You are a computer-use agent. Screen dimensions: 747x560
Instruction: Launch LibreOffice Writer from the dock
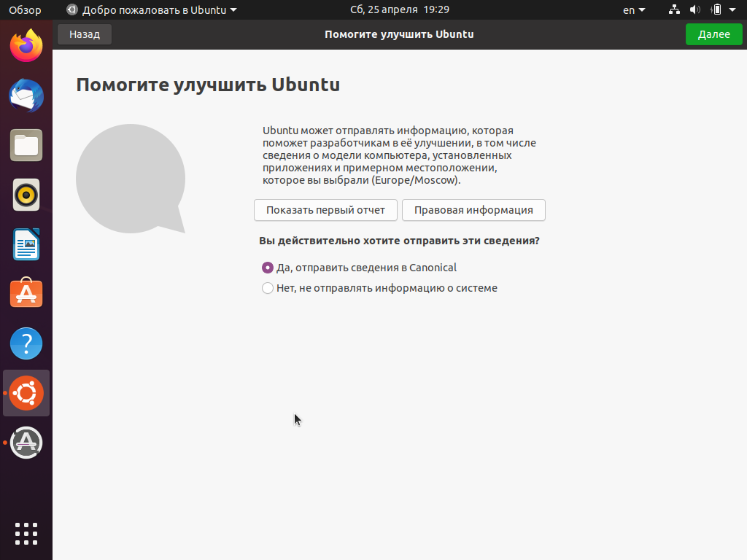click(x=26, y=244)
